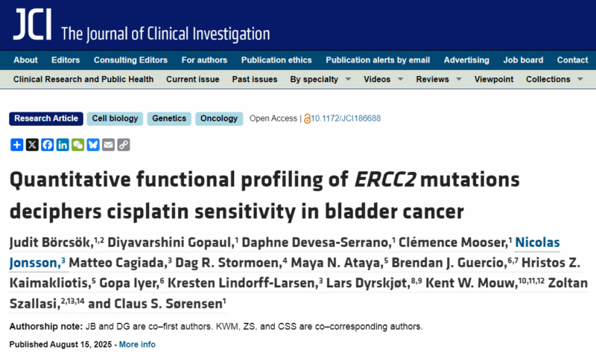Screen dimensions: 596x364
Task: Open the Current issue page
Action: pos(193,80)
